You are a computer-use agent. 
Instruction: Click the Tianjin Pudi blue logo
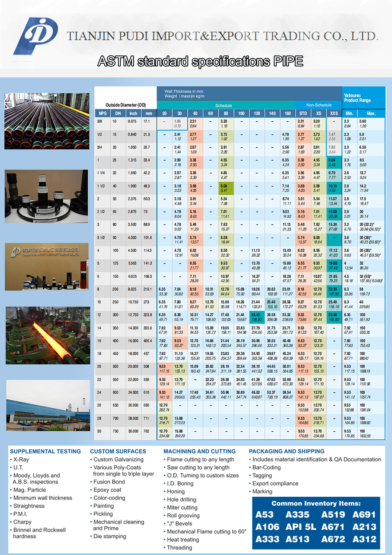click(x=36, y=36)
